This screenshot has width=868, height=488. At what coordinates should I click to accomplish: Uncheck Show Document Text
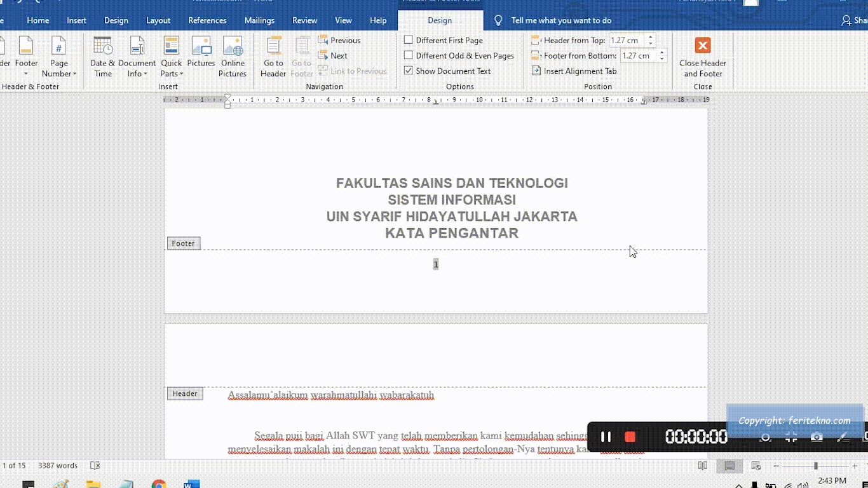[x=448, y=71]
